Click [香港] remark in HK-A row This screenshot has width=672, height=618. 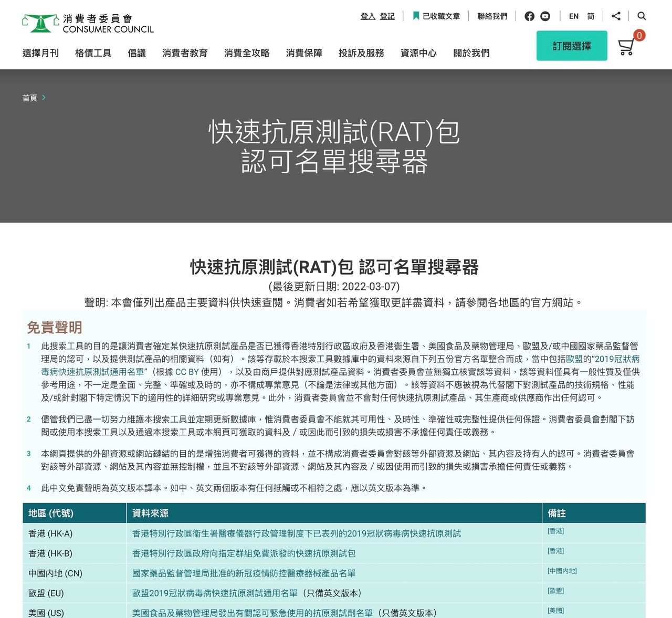[555, 531]
